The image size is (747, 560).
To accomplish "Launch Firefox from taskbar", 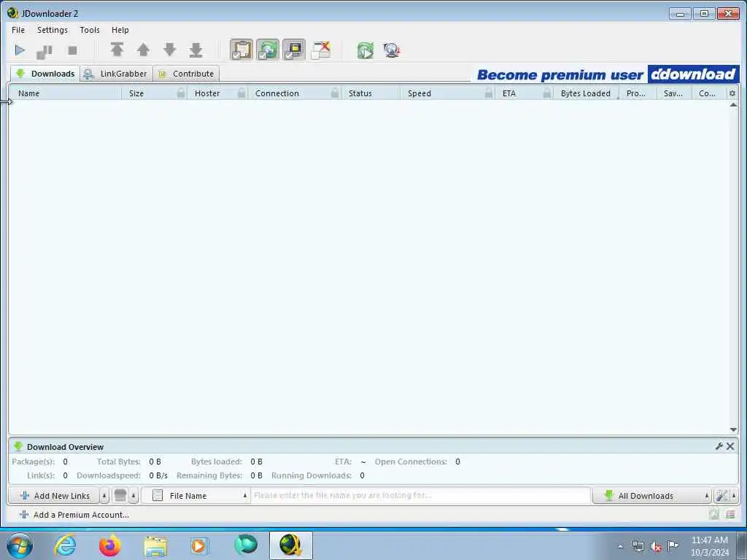I will coord(109,545).
